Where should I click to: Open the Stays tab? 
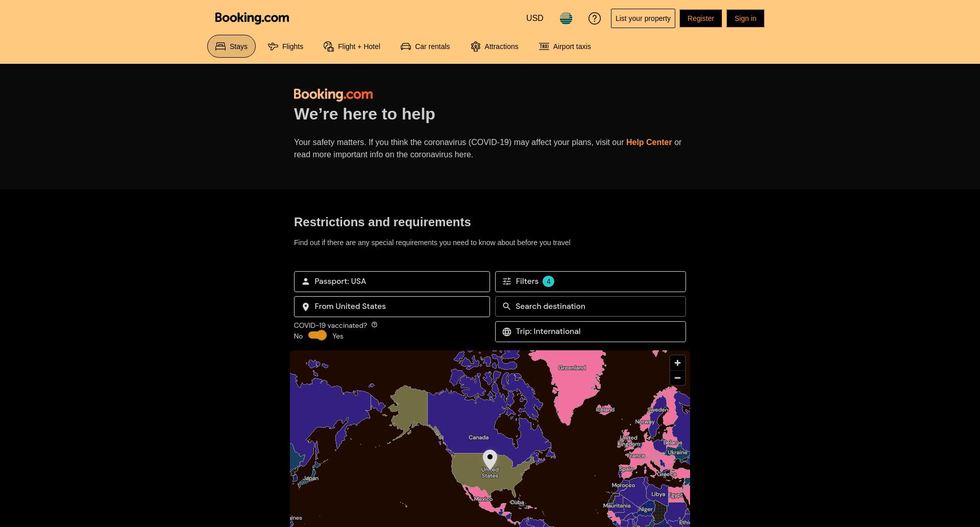pos(231,46)
